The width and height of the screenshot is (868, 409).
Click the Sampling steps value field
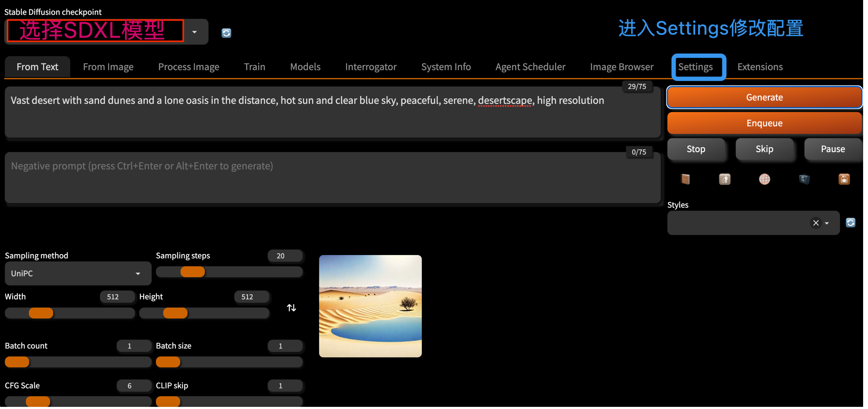tap(285, 256)
